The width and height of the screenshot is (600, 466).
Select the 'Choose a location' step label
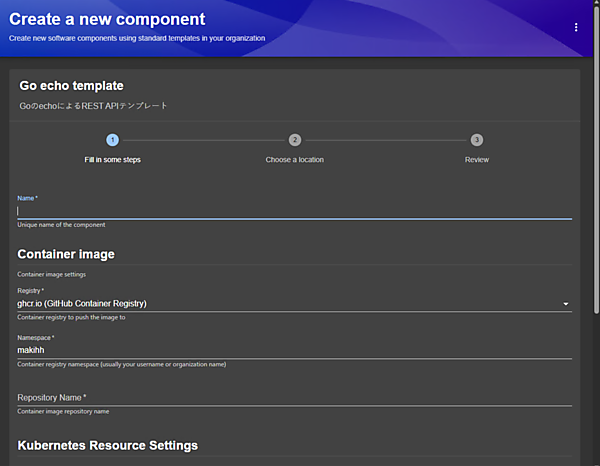[294, 160]
